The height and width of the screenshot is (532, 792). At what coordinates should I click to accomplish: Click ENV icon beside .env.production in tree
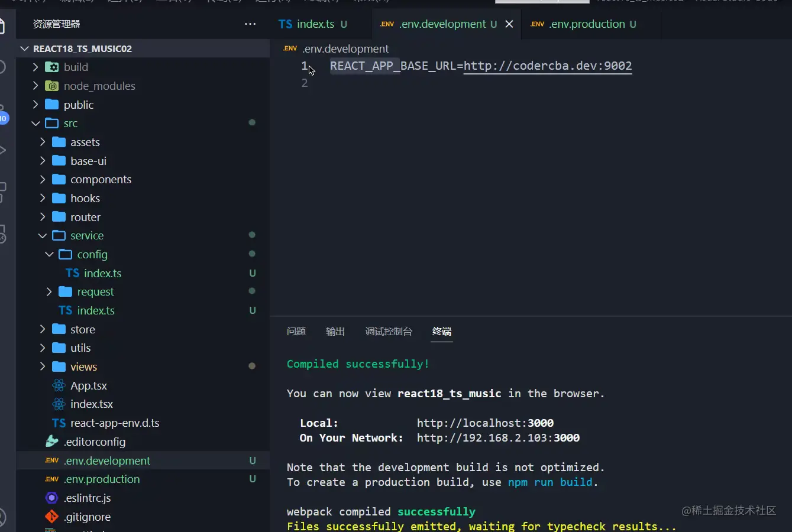pyautogui.click(x=52, y=479)
